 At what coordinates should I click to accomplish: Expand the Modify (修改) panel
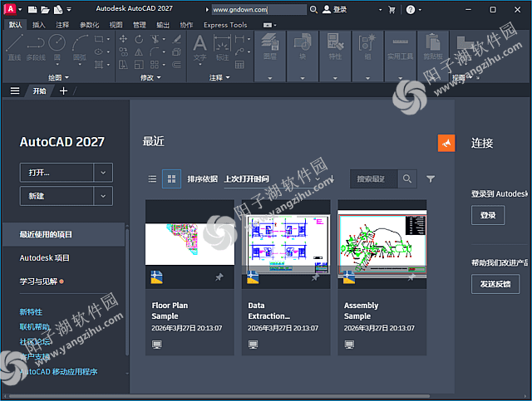150,77
